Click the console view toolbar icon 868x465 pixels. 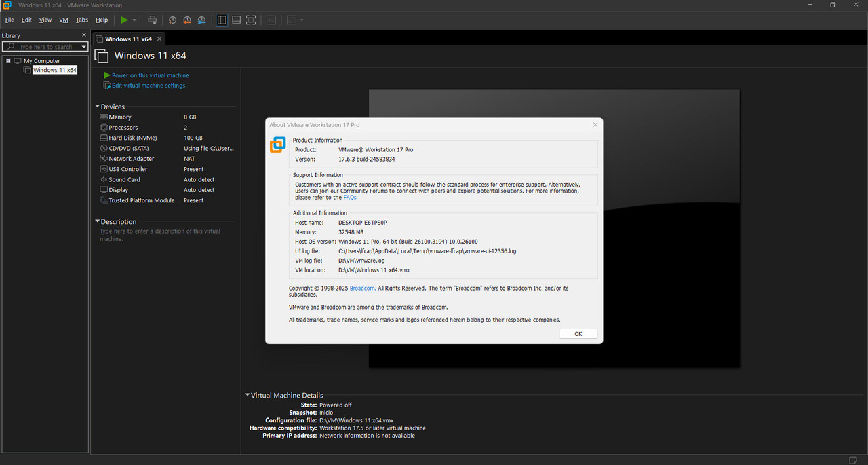click(x=271, y=20)
